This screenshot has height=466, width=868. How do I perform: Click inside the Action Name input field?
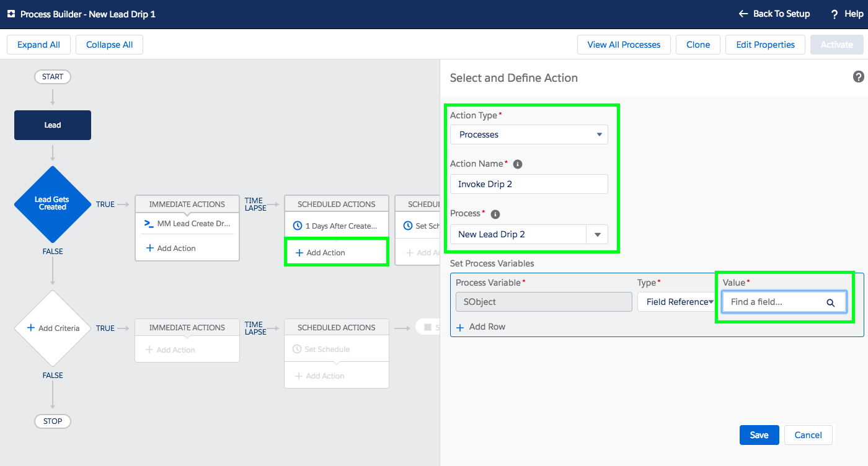[x=529, y=184]
